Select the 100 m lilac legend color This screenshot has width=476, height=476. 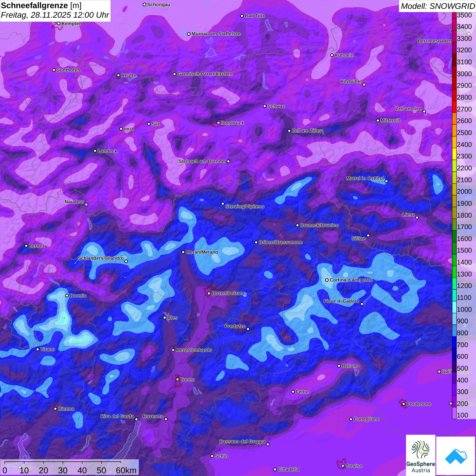[454, 413]
